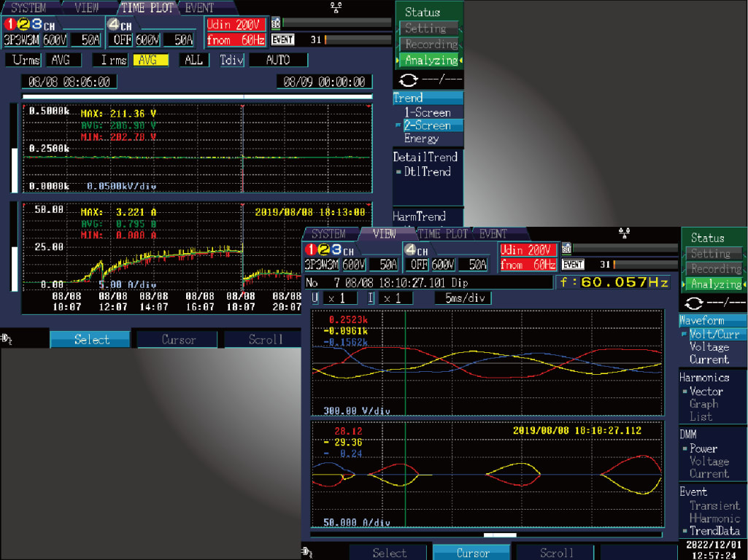Viewport: 748px width, 560px height.
Task: Click the ALL channel selector
Action: 193,60
